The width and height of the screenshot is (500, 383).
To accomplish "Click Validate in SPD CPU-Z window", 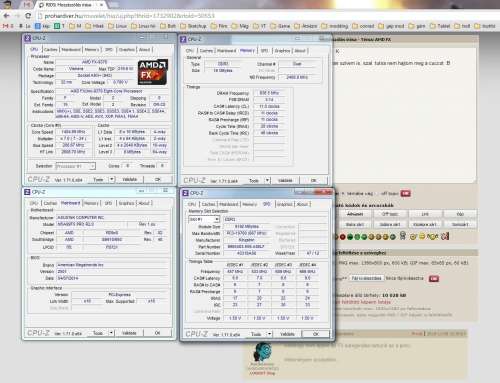I will [x=287, y=334].
